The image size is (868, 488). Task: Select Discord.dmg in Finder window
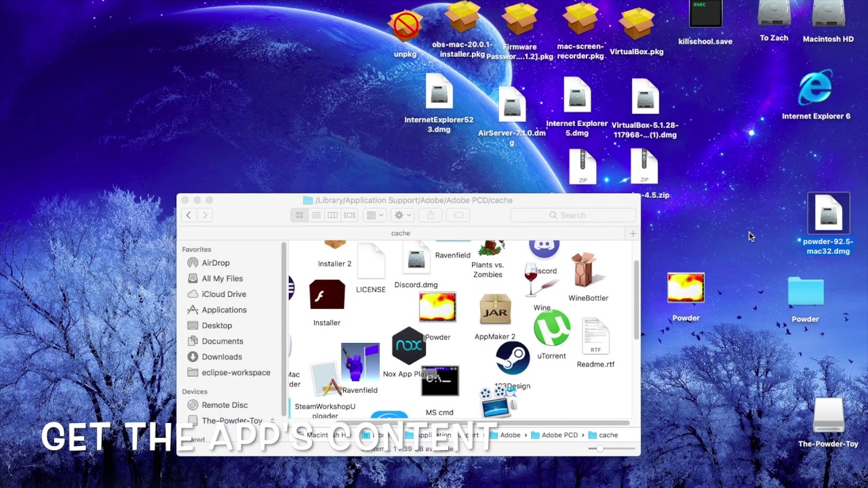click(416, 258)
